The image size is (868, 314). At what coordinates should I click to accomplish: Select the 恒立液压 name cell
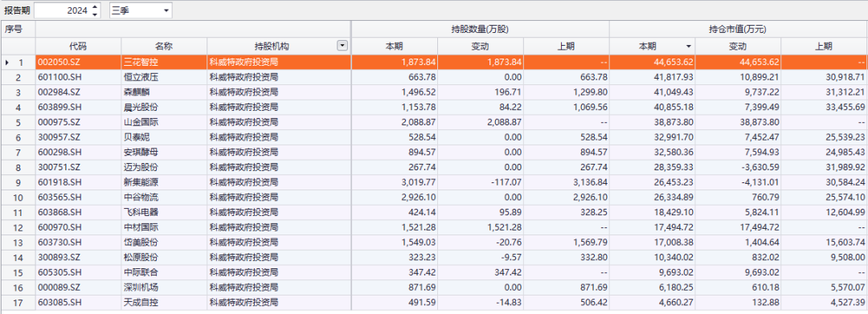click(165, 77)
